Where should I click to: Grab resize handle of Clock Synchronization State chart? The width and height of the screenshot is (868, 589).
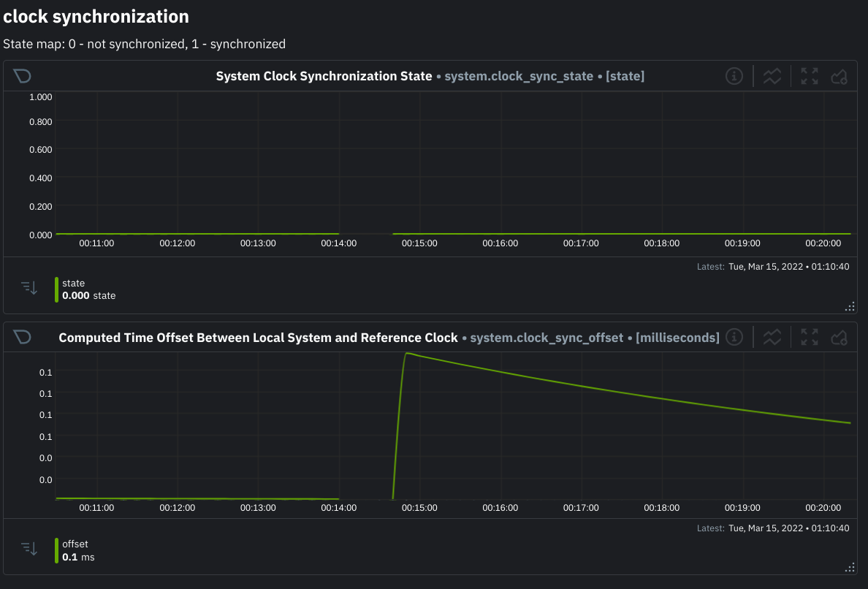[850, 306]
